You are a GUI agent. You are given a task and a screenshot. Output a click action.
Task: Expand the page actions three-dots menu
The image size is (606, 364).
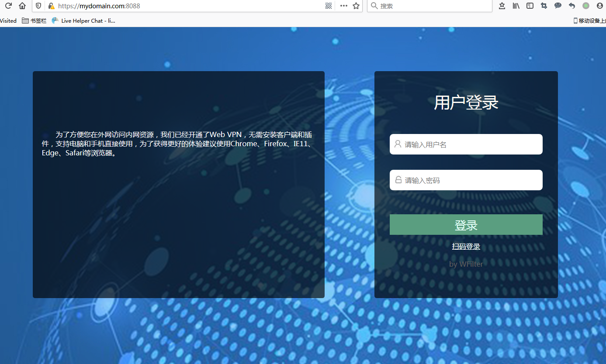[x=344, y=6]
